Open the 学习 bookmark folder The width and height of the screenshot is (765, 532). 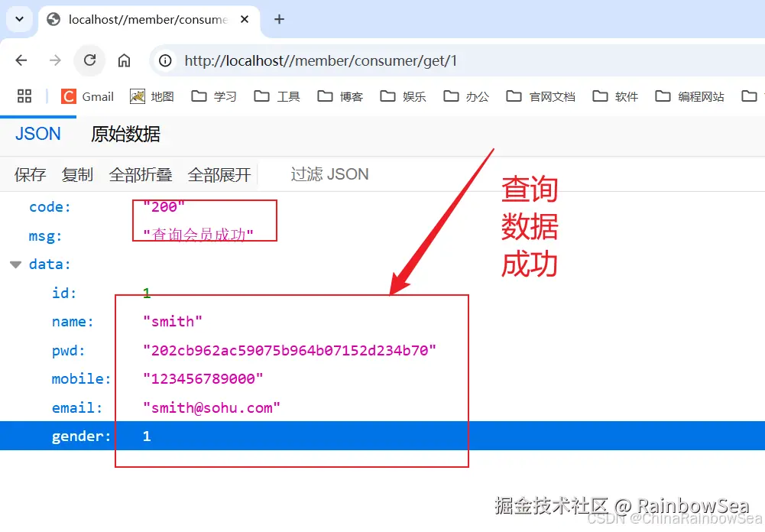pos(214,96)
